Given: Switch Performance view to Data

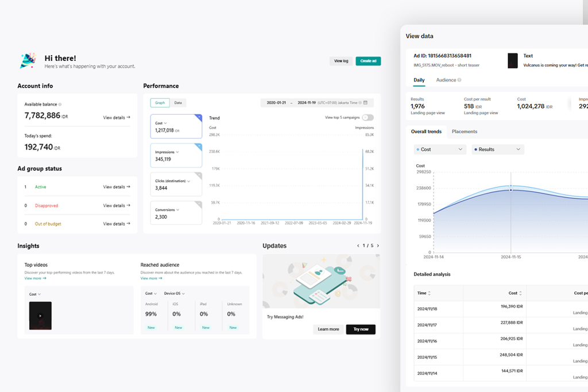Looking at the screenshot, I should pos(178,103).
